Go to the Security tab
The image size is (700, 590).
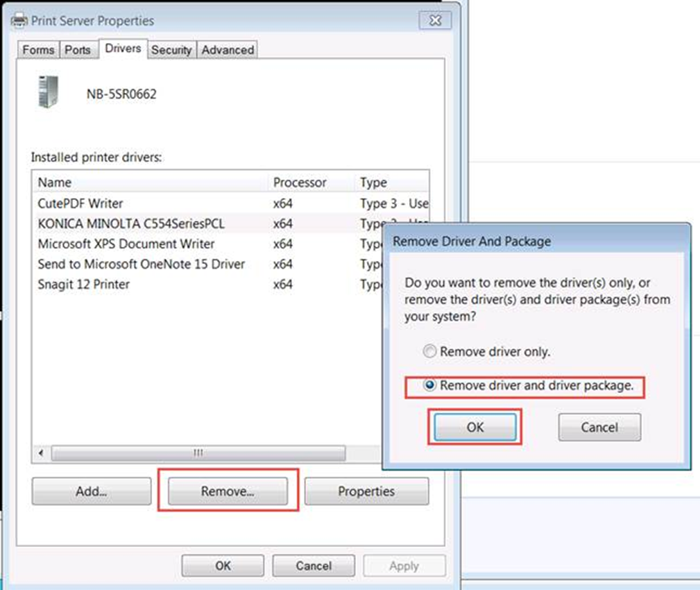point(171,50)
